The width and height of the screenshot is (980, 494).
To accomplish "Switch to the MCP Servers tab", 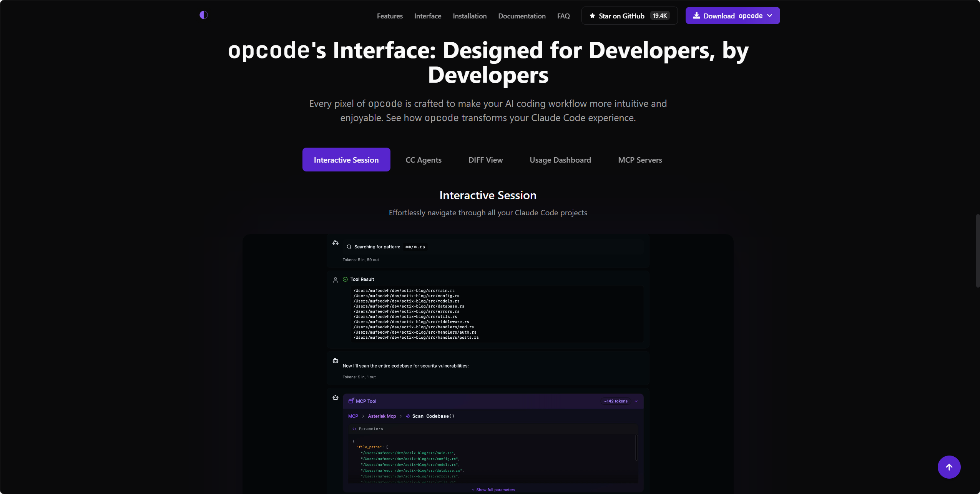I will tap(640, 160).
